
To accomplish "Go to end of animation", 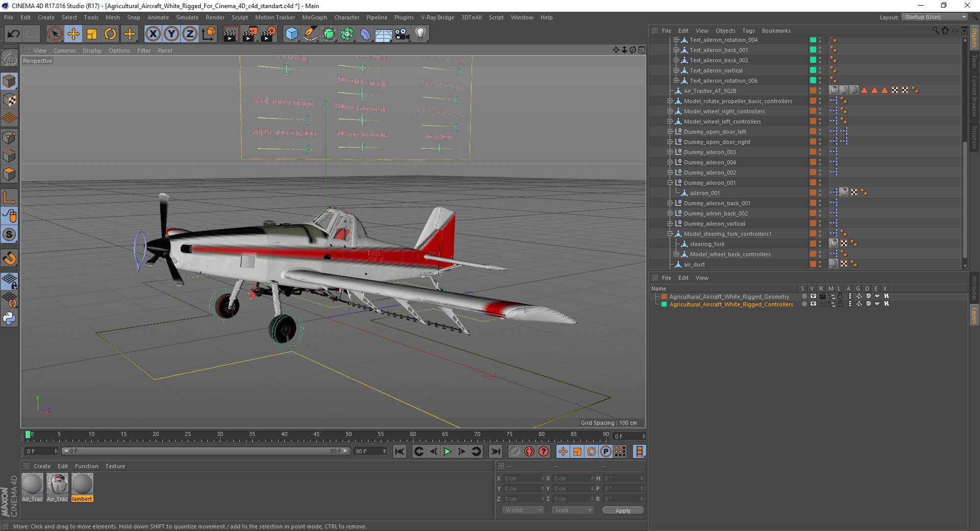I will [495, 451].
